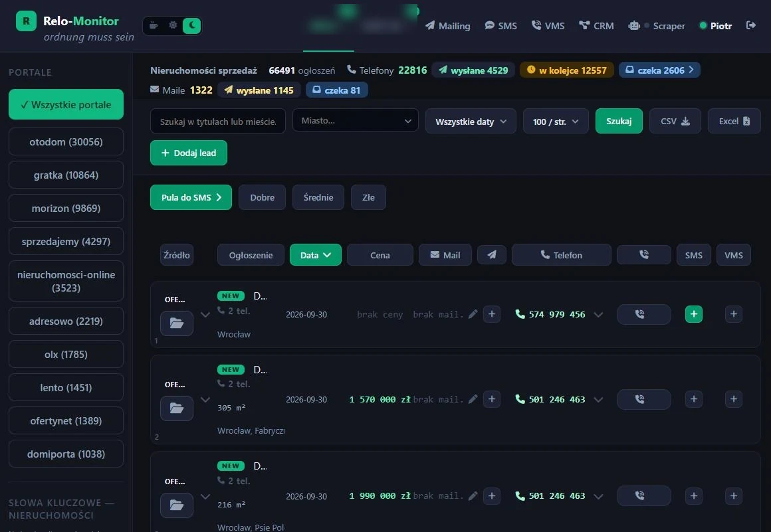Switch to the Dobre tab

click(x=262, y=197)
